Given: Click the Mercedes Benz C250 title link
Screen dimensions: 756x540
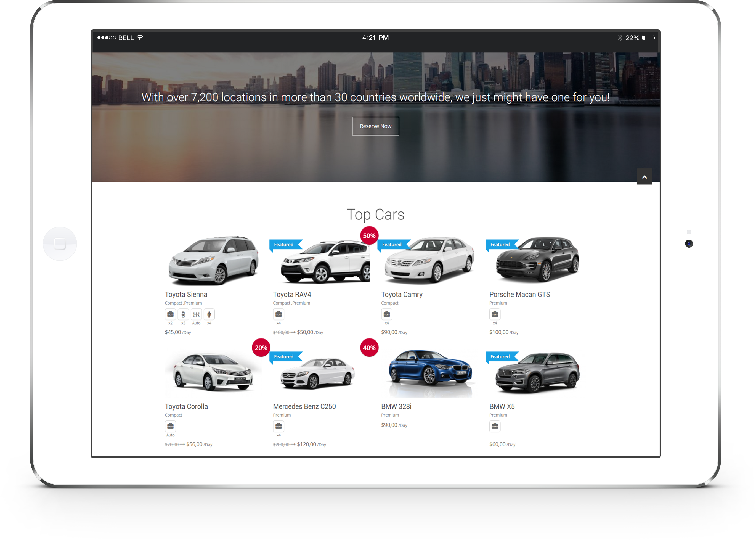Looking at the screenshot, I should [x=304, y=406].
